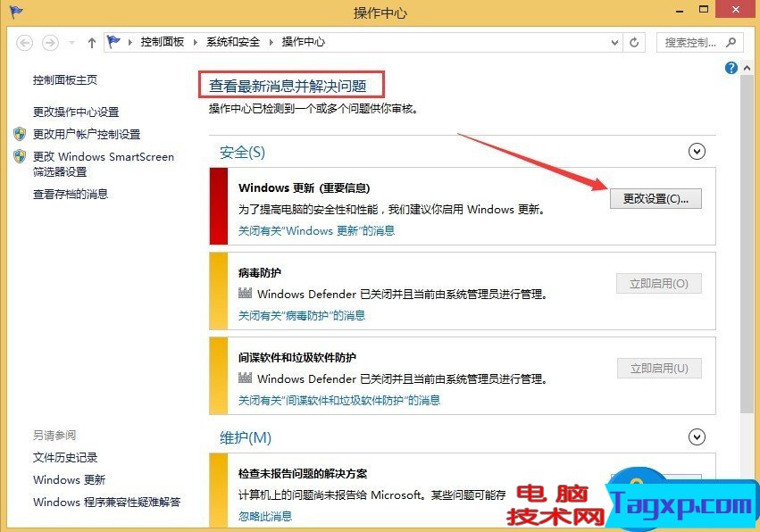Open 控制面板主页 link
Image resolution: width=760 pixels, height=532 pixels.
(x=65, y=80)
